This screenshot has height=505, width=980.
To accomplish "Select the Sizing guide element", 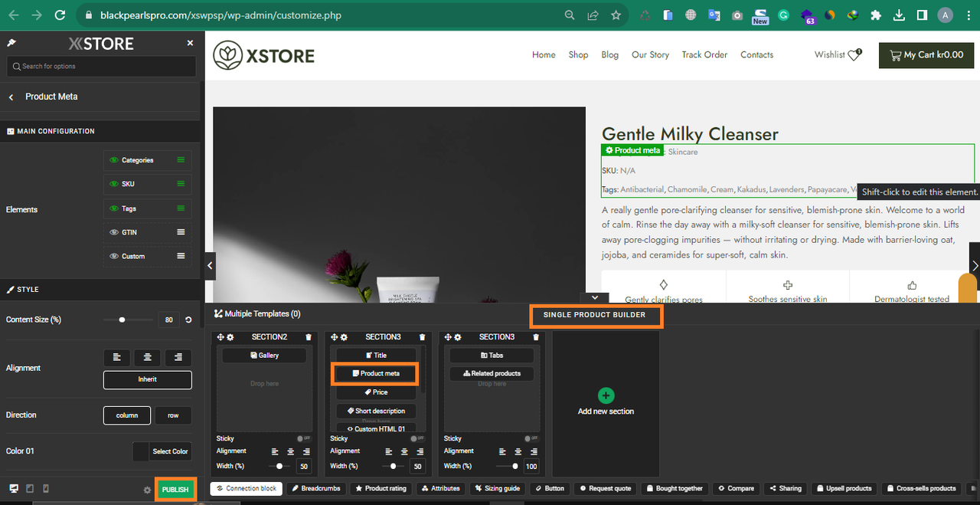I will pos(498,488).
